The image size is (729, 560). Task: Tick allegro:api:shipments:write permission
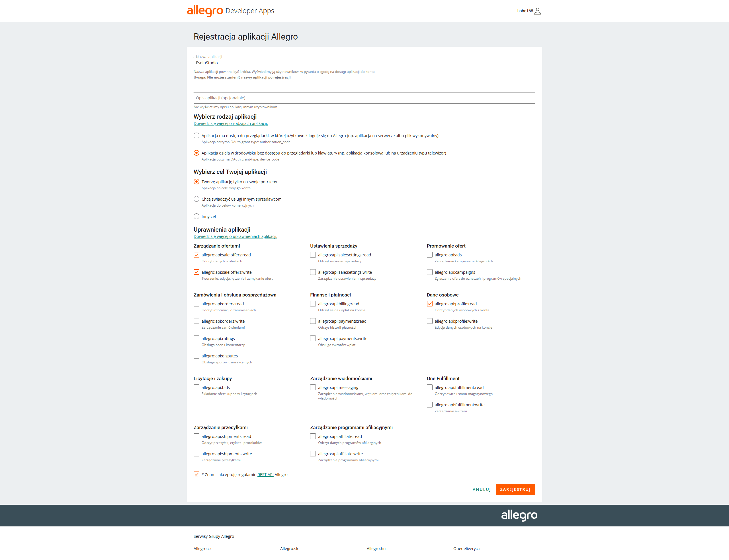point(196,454)
